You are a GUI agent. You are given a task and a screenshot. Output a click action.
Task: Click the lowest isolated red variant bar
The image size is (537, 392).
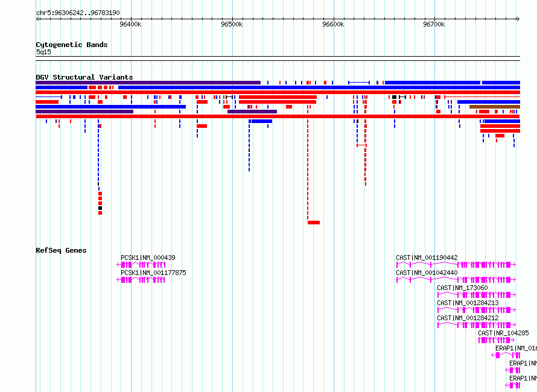click(x=314, y=223)
